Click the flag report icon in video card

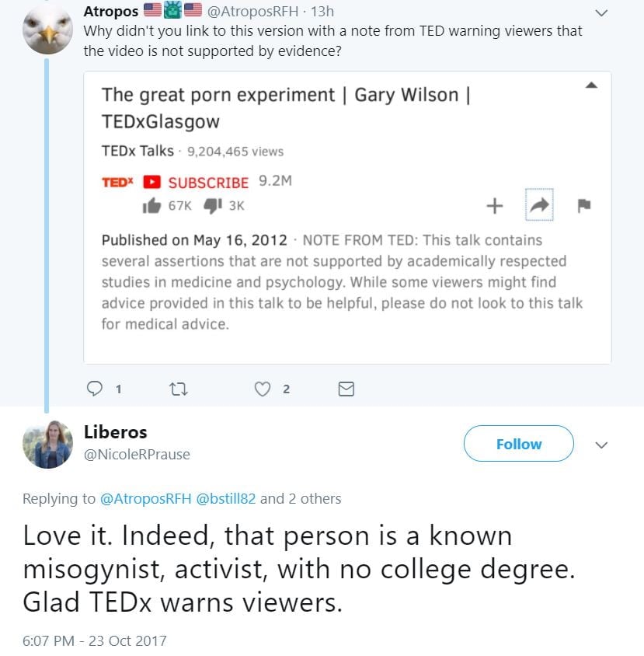584,206
